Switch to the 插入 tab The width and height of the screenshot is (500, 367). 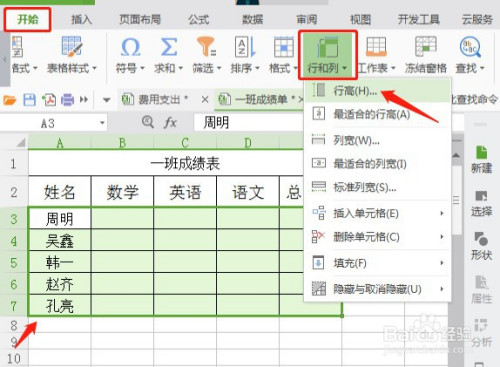coord(81,20)
